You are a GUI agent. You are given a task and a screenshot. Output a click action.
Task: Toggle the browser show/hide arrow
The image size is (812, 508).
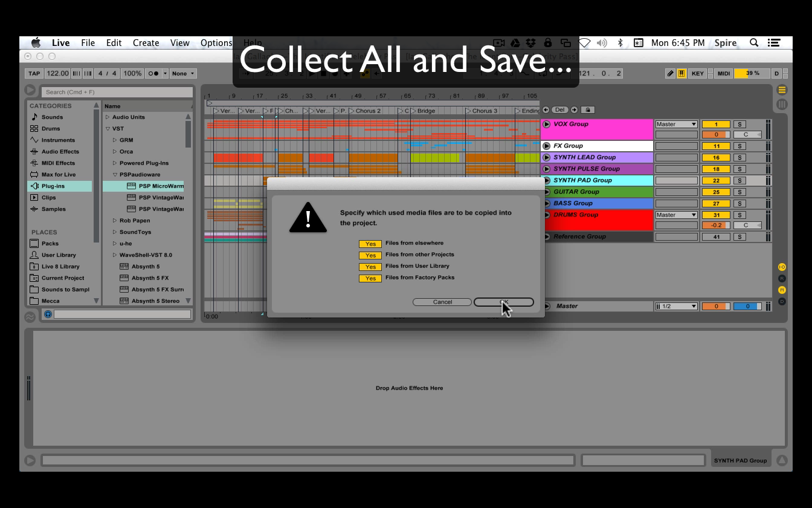[x=30, y=90]
